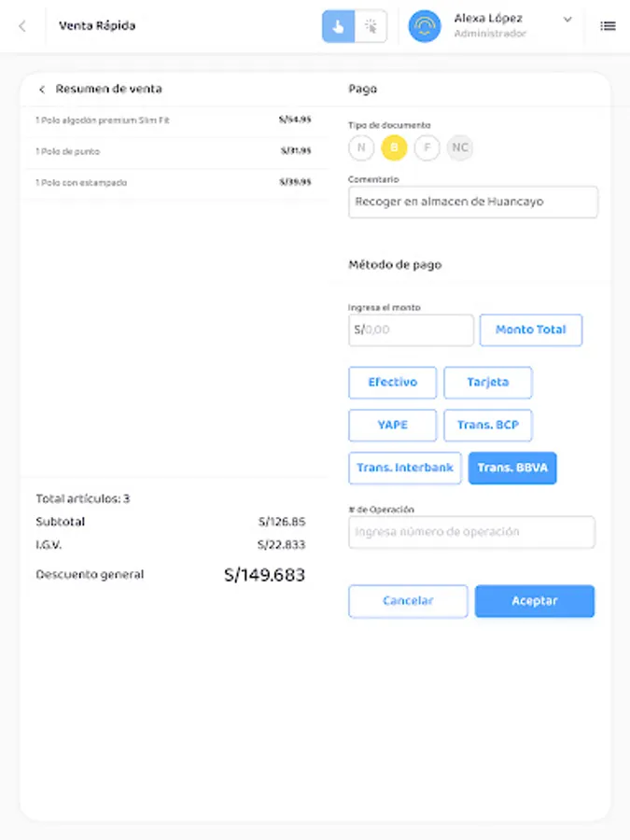Viewport: 630px width, 840px height.
Task: Click Alexa López profile avatar
Action: coord(425,26)
